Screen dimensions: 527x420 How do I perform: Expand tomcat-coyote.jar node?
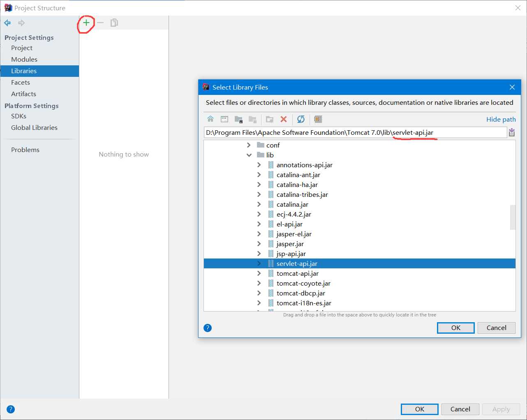tap(259, 283)
